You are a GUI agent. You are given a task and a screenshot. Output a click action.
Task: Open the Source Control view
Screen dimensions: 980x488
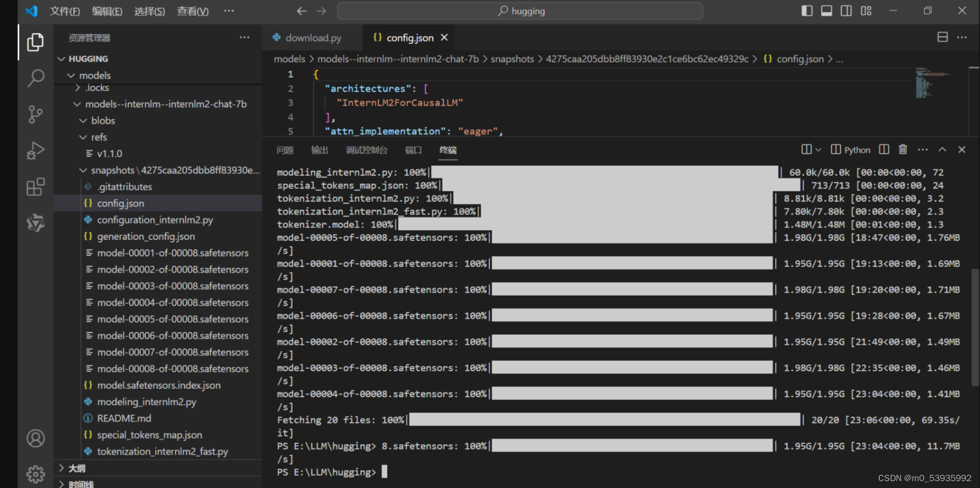(x=35, y=114)
